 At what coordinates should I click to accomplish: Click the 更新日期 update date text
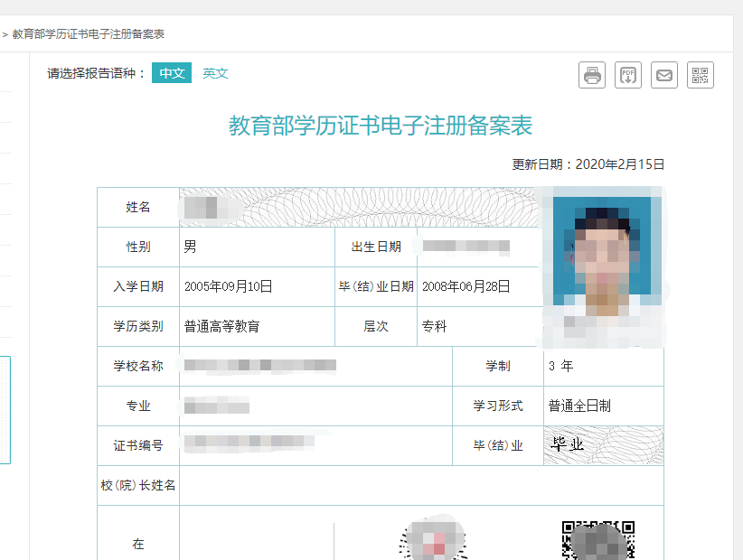pos(585,164)
